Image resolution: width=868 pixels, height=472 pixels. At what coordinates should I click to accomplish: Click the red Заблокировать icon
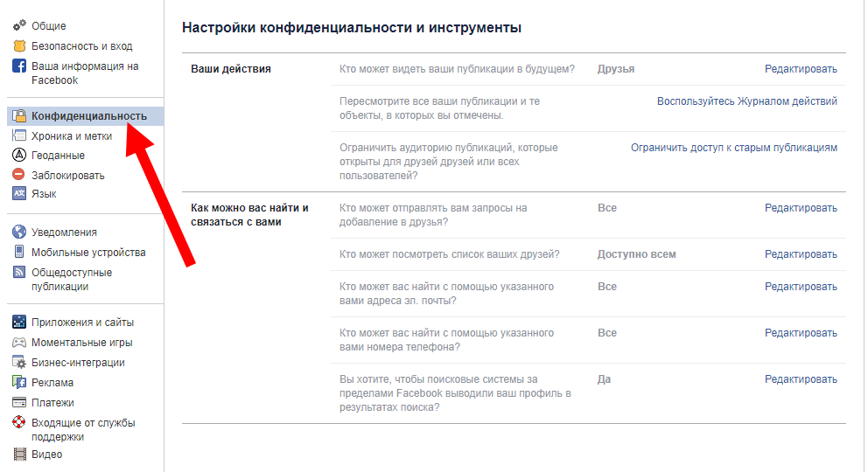click(19, 175)
